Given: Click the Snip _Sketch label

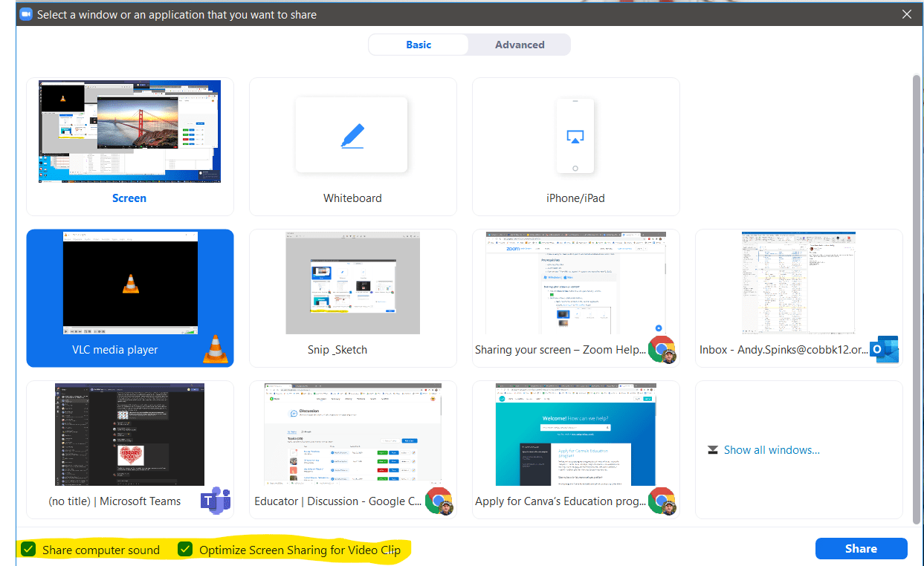Looking at the screenshot, I should click(x=337, y=350).
